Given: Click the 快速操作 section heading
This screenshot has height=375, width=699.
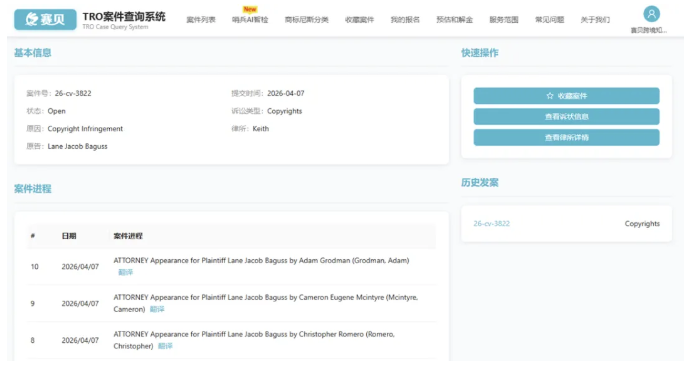Looking at the screenshot, I should (x=480, y=53).
